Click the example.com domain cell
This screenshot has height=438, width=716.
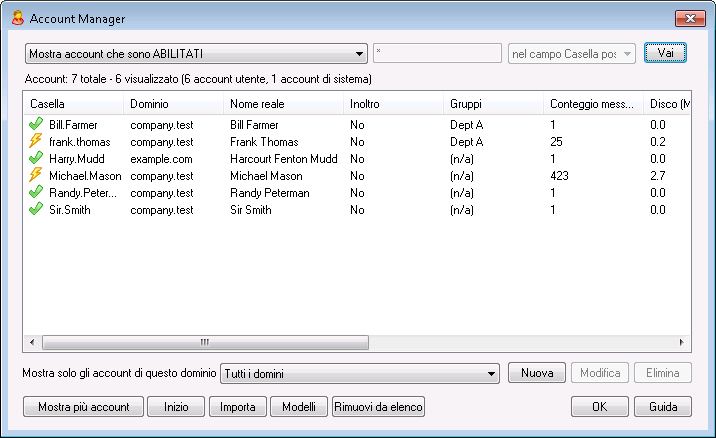coord(161,159)
